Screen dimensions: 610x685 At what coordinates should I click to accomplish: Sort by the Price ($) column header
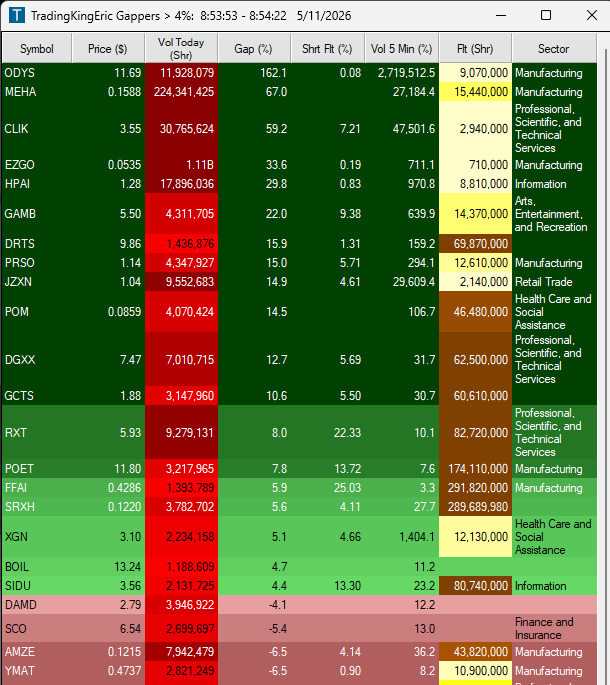(108, 48)
